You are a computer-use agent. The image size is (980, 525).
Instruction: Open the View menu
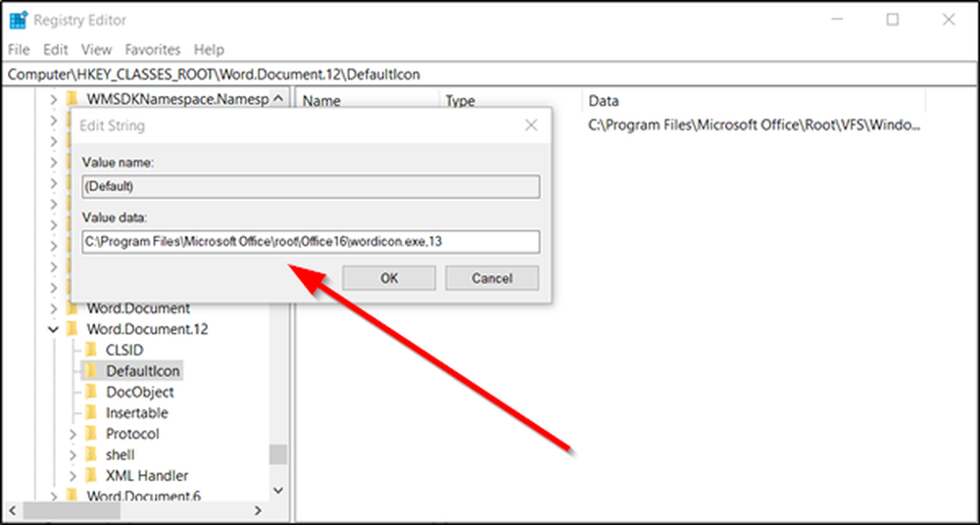click(97, 49)
